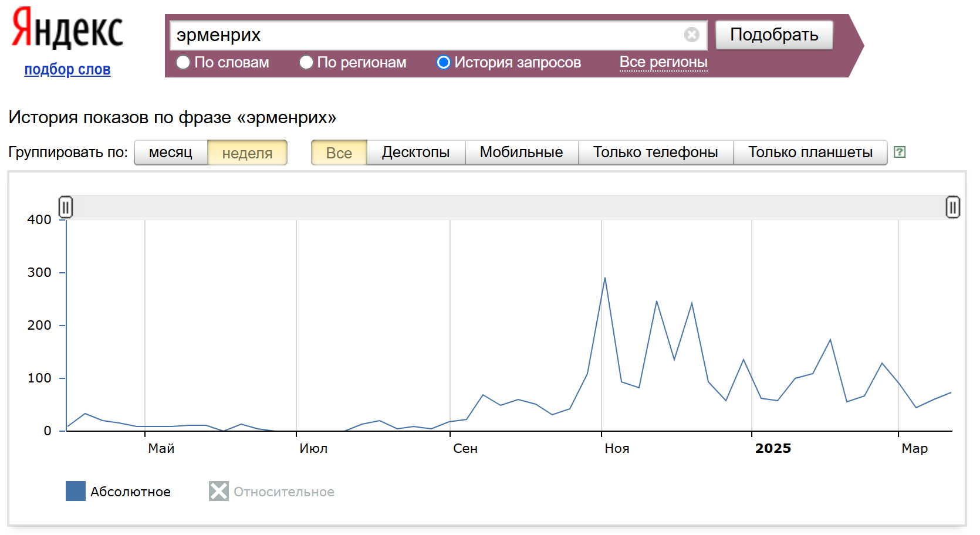Grab the left range slider handle
The image size is (980, 535).
coord(66,207)
